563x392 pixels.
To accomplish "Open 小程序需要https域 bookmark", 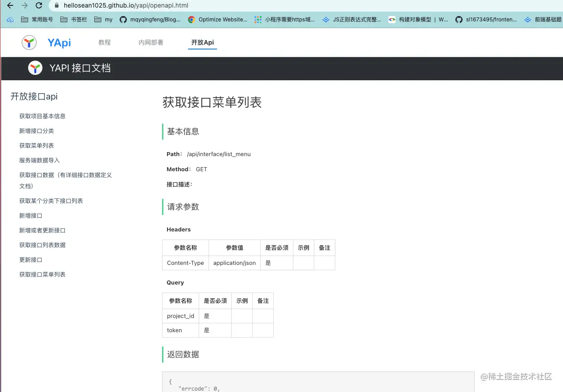I will (284, 20).
